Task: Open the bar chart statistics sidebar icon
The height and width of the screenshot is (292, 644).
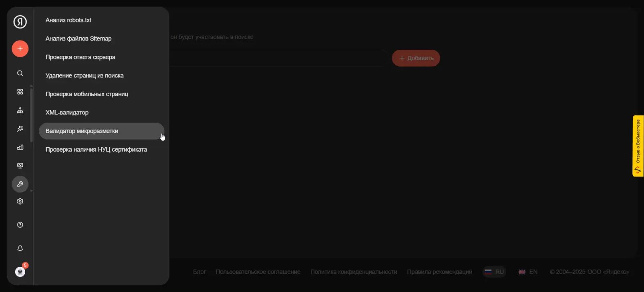Action: (20, 147)
